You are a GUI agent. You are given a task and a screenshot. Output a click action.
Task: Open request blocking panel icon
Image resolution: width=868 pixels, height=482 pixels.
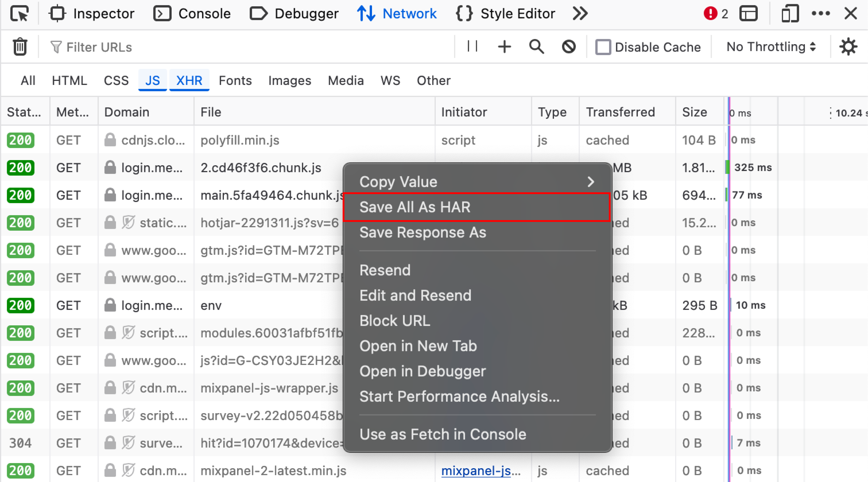coord(569,47)
